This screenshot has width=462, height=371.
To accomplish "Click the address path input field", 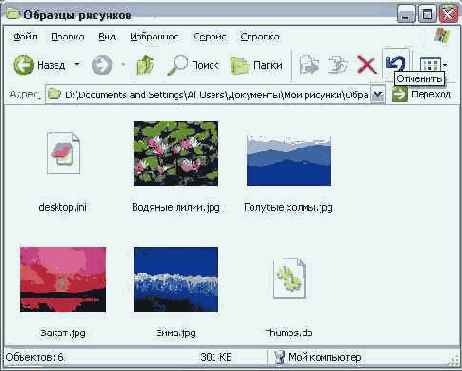I will 208,95.
